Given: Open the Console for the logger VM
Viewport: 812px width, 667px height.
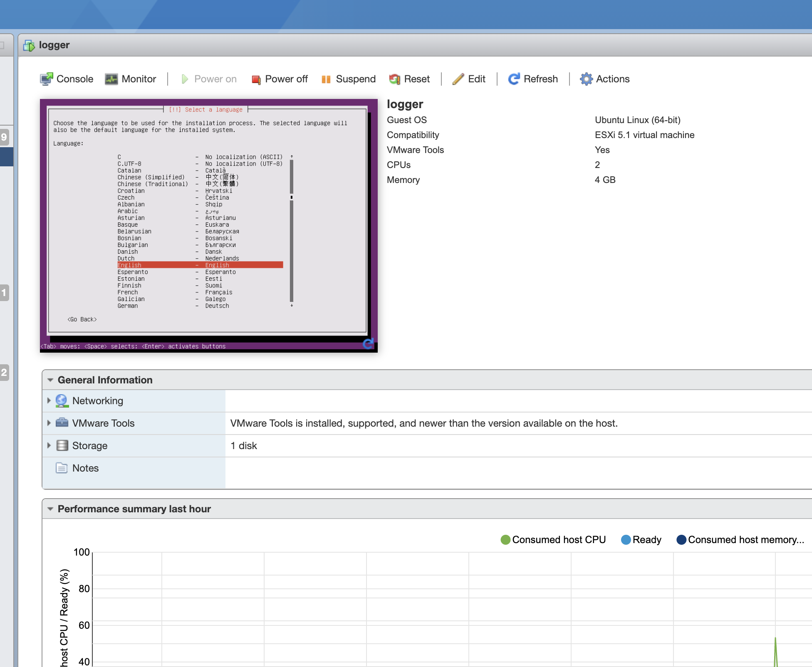Looking at the screenshot, I should pyautogui.click(x=66, y=79).
